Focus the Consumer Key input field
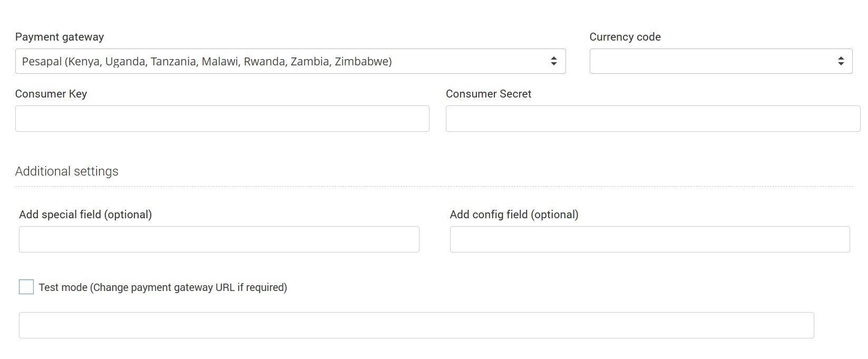 (x=222, y=119)
